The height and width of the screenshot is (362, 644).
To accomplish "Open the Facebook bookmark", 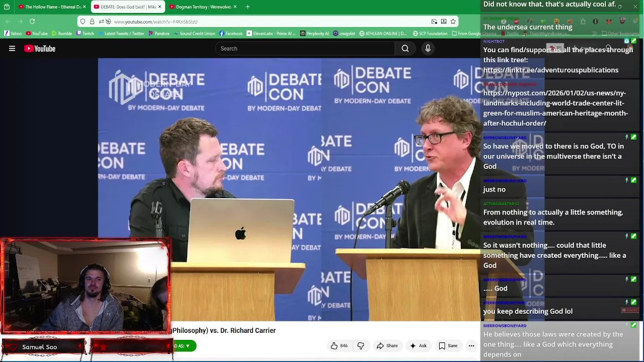I will tap(231, 33).
